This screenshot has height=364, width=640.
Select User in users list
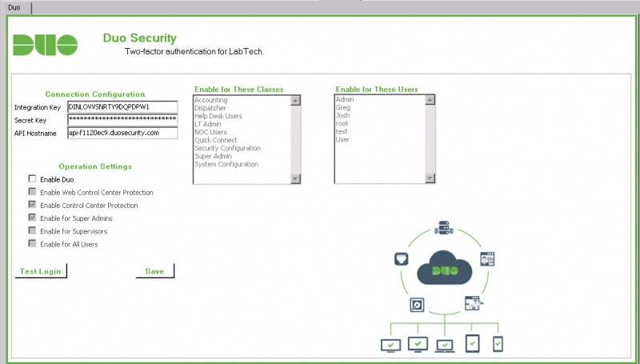pyautogui.click(x=342, y=139)
